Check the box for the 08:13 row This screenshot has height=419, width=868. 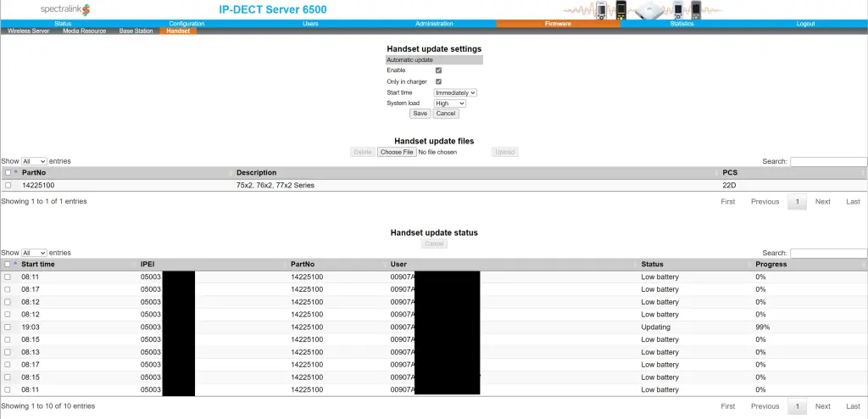pos(8,353)
